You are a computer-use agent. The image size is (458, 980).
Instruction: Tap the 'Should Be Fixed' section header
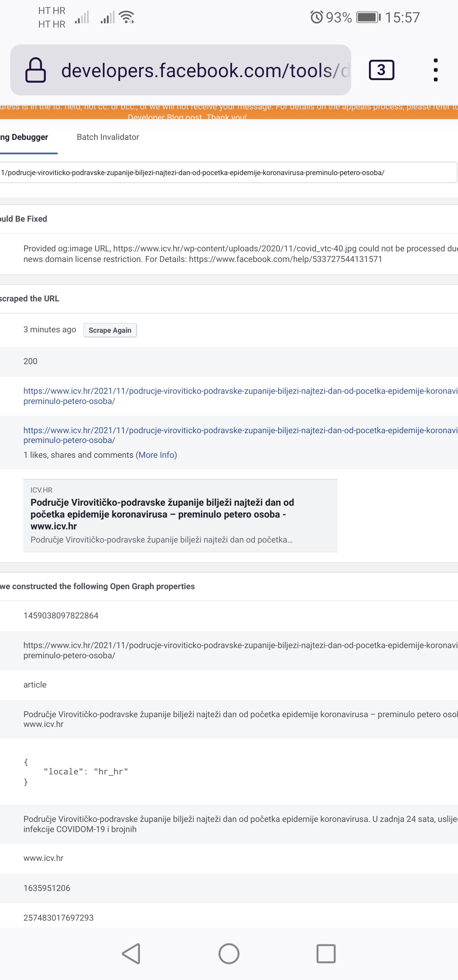(24, 219)
